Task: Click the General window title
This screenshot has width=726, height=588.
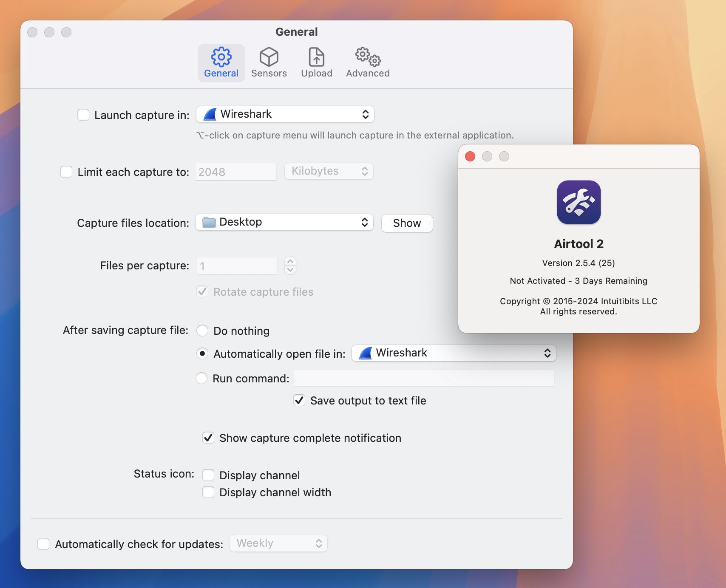Action: click(x=297, y=32)
